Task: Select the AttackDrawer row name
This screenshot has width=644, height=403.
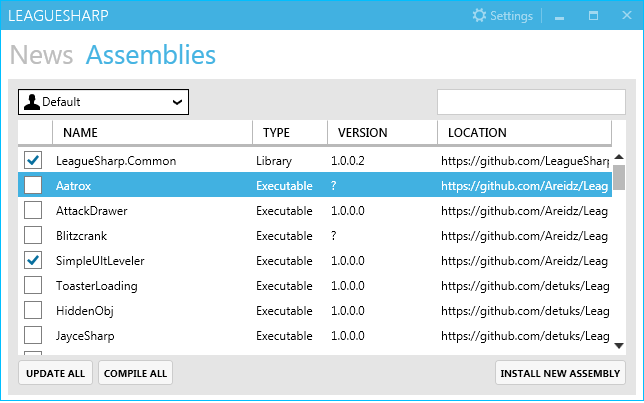Action: (x=92, y=211)
